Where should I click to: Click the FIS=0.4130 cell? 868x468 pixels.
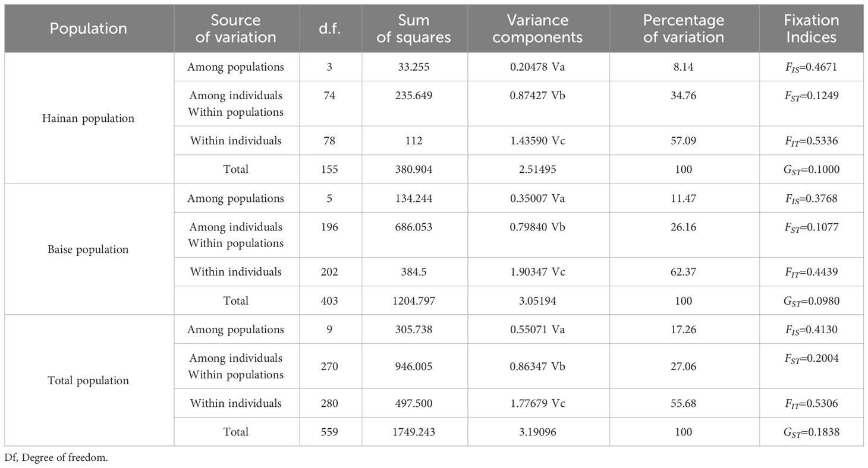point(811,330)
